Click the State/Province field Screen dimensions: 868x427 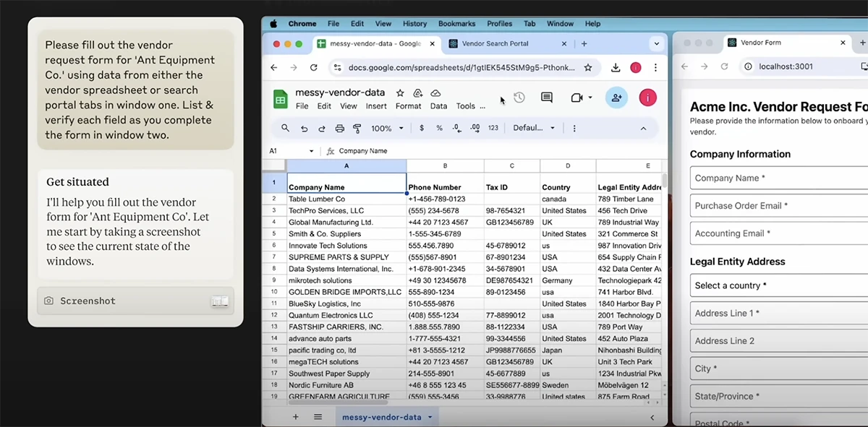[x=778, y=396]
